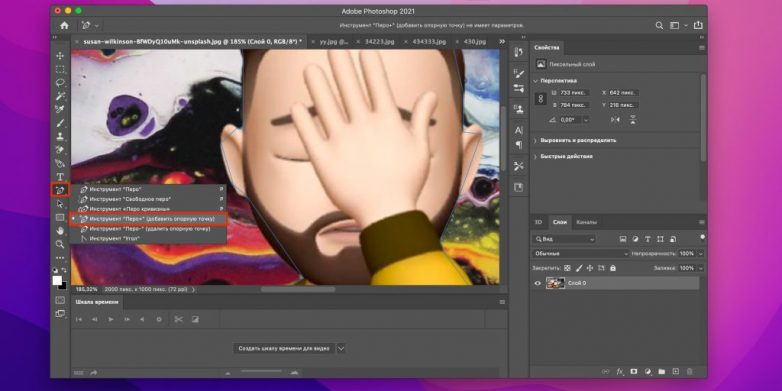Toggle visibility of Слой 0 layer
This screenshot has width=782, height=391.
(x=537, y=283)
